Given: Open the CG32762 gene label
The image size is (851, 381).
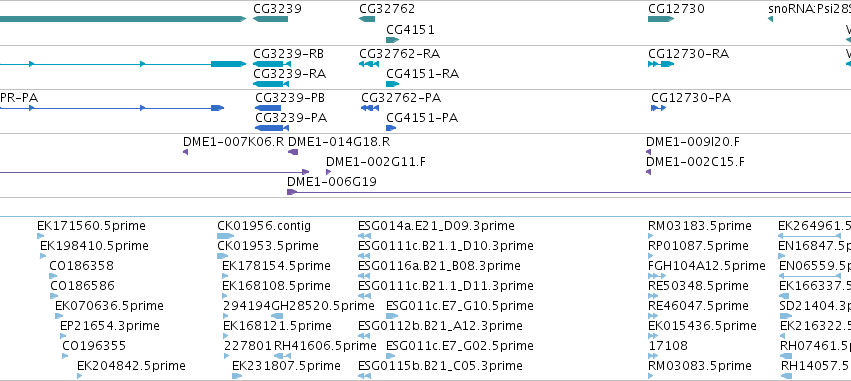Looking at the screenshot, I should (x=387, y=9).
